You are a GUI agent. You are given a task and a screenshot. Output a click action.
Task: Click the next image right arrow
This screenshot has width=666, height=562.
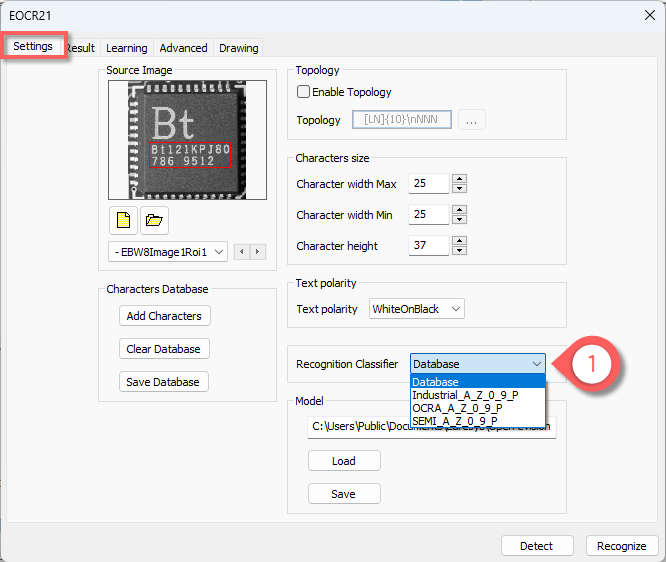(258, 251)
